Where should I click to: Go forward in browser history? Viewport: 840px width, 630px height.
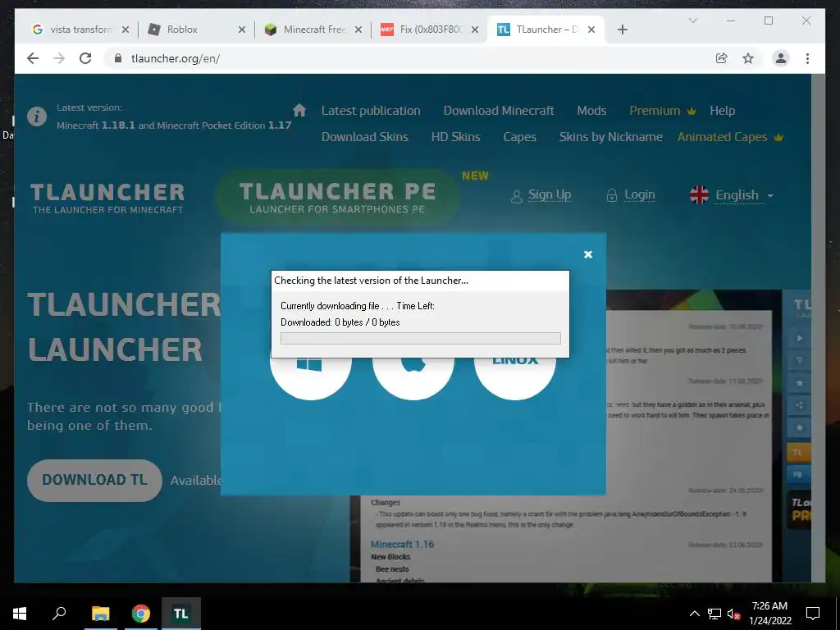[59, 58]
